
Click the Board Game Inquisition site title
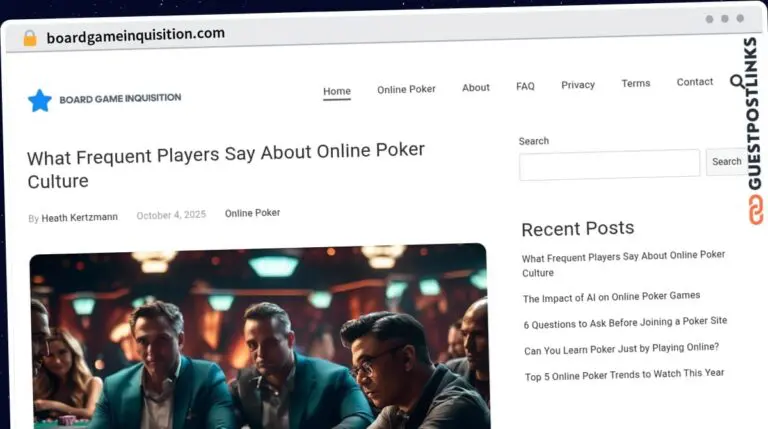click(120, 98)
